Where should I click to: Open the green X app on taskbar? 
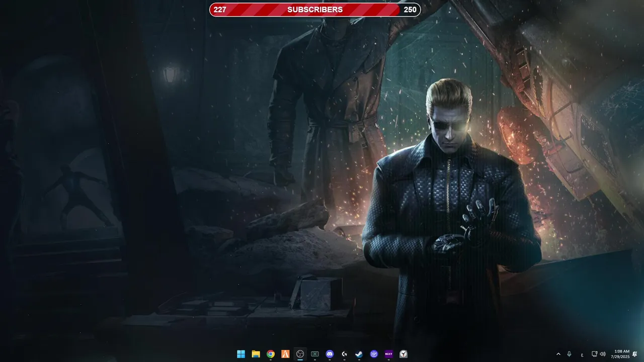coord(315,354)
